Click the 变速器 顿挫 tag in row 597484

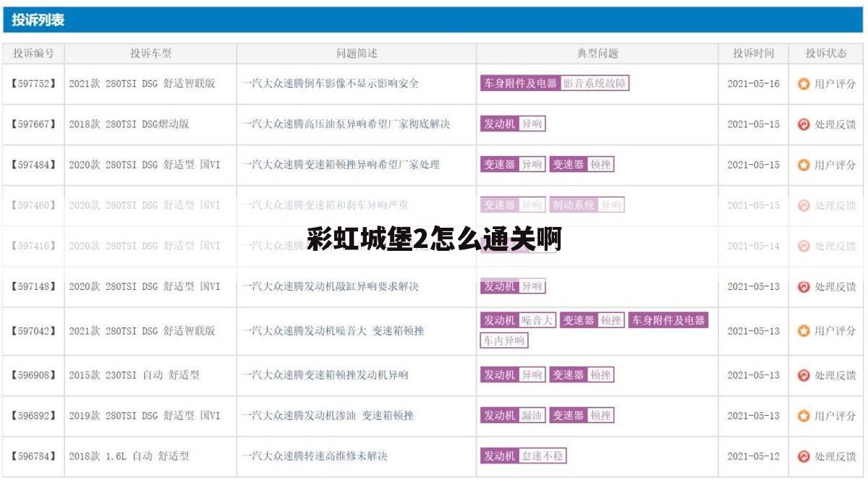pos(582,164)
